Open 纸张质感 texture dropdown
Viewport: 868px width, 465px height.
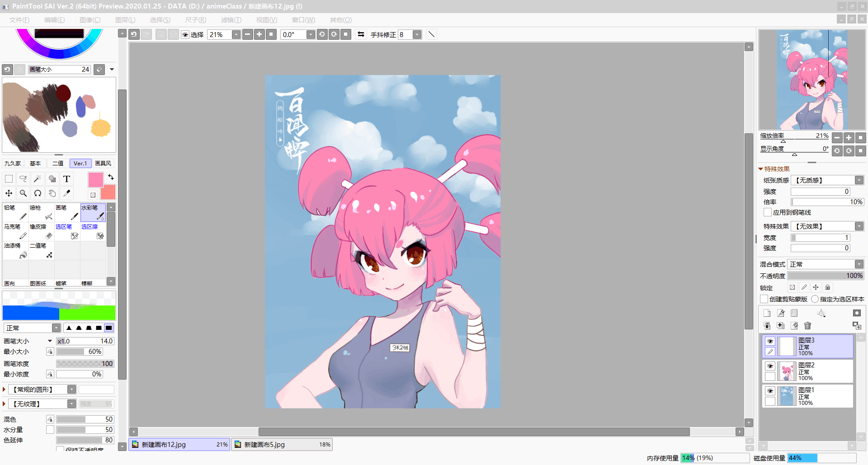tap(859, 180)
